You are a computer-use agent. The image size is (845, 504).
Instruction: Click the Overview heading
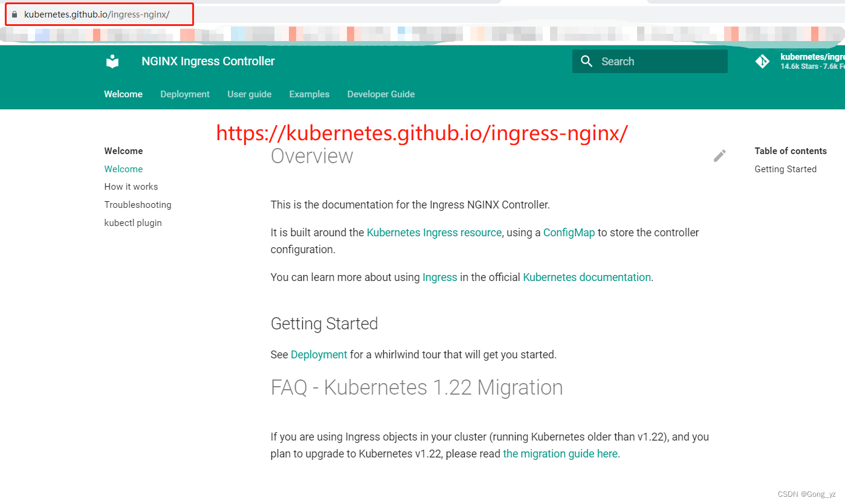(x=312, y=156)
